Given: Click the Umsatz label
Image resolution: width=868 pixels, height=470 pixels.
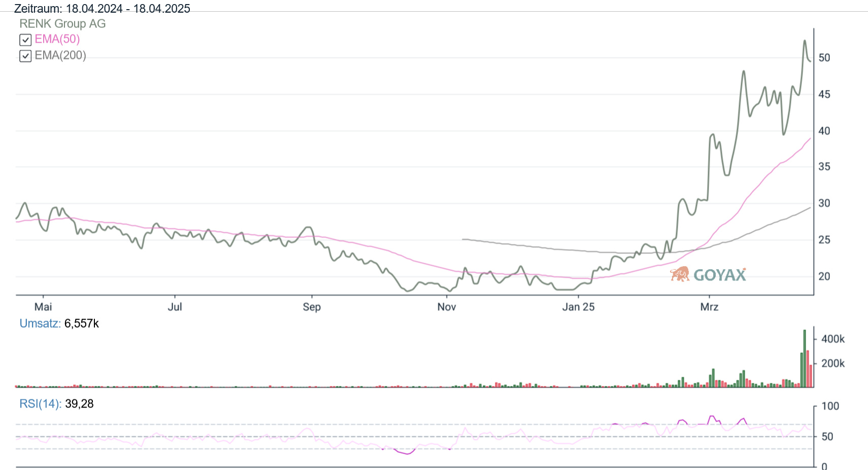Looking at the screenshot, I should 40,324.
